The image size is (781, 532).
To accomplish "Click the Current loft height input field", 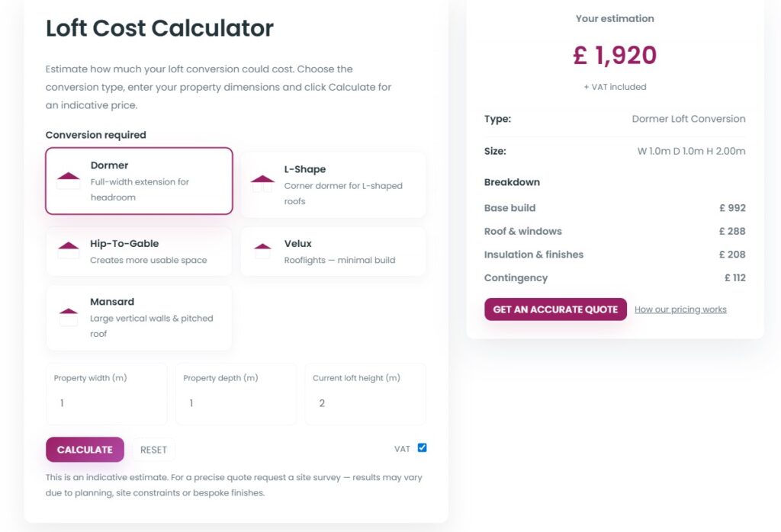I will point(365,402).
